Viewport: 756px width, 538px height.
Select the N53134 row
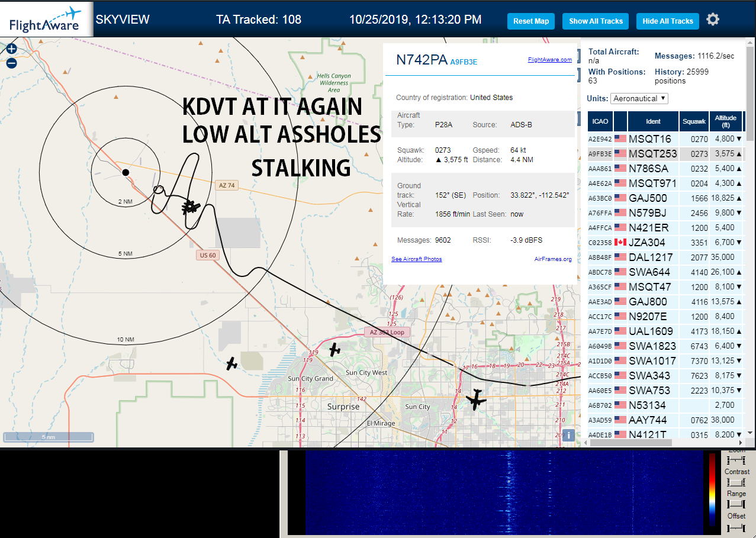click(x=665, y=405)
